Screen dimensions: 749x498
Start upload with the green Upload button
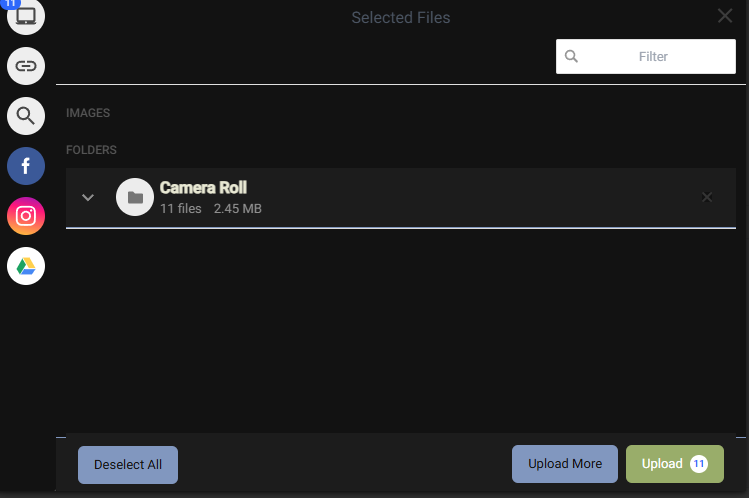674,464
